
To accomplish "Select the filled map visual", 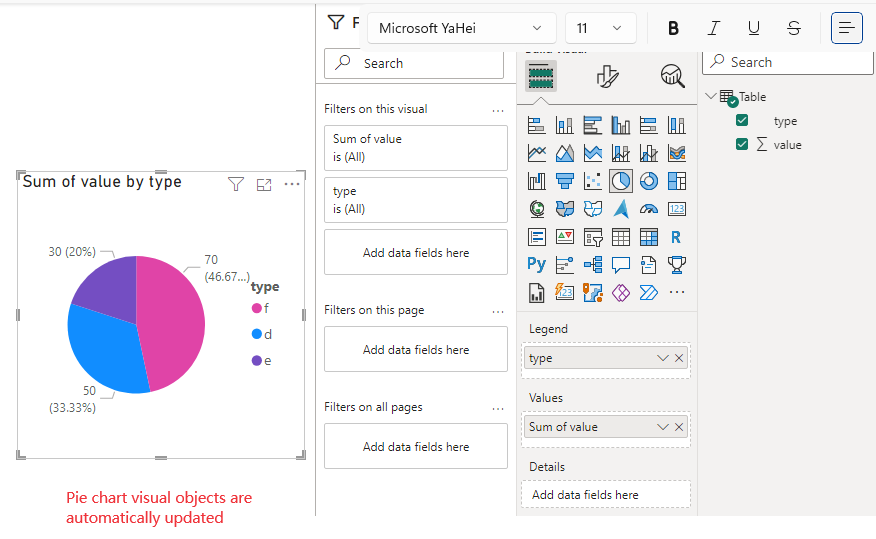I will tap(564, 209).
